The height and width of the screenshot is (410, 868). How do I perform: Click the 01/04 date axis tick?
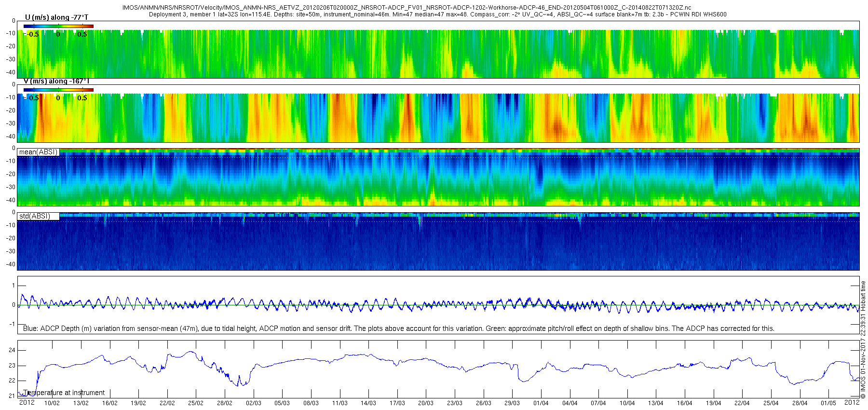(541, 403)
